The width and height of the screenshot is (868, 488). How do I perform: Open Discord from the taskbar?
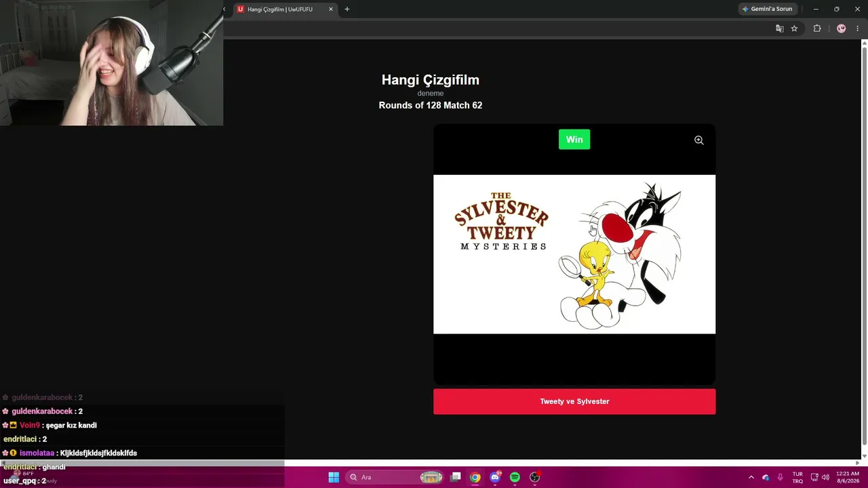coord(495,477)
